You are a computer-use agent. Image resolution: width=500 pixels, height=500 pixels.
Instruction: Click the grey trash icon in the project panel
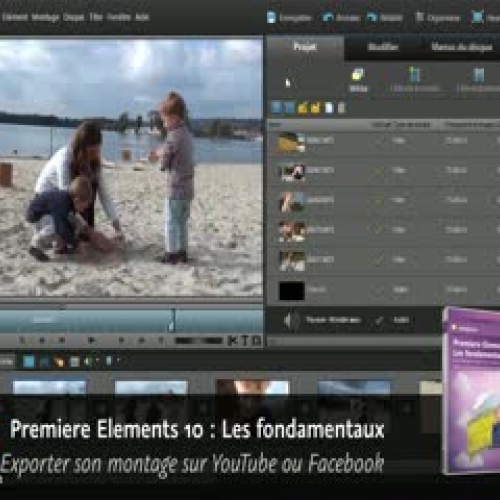click(x=341, y=108)
